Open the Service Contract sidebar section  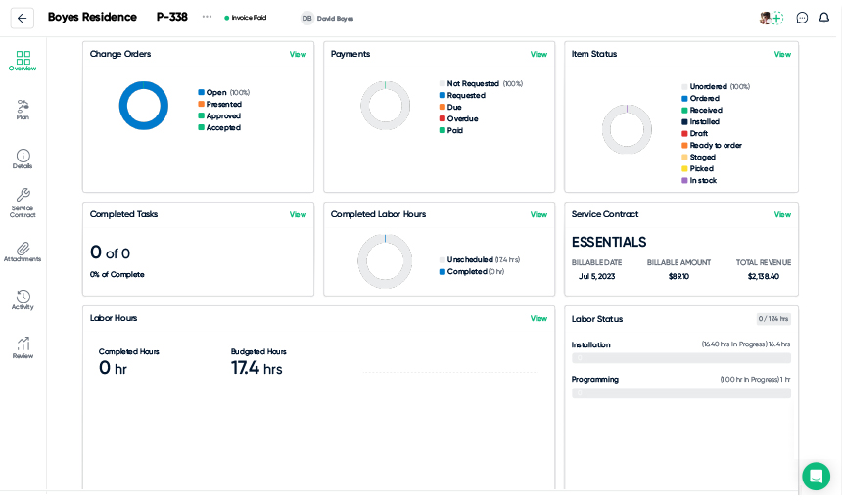pyautogui.click(x=23, y=203)
